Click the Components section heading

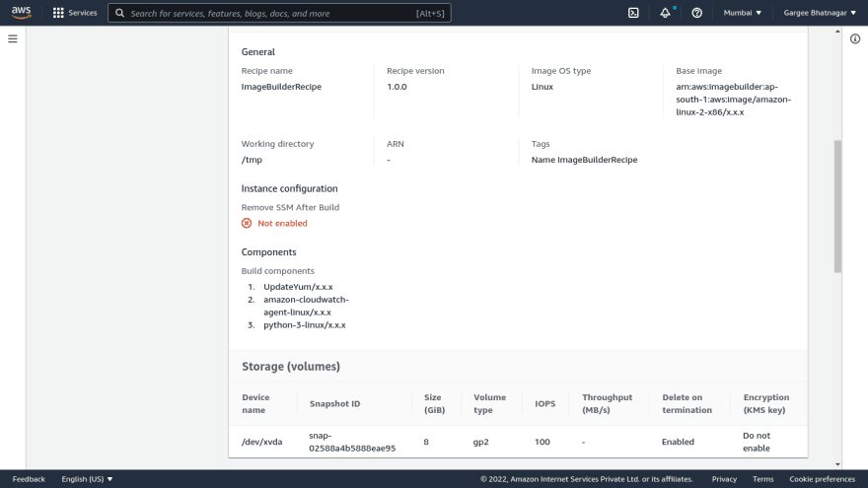click(x=268, y=252)
